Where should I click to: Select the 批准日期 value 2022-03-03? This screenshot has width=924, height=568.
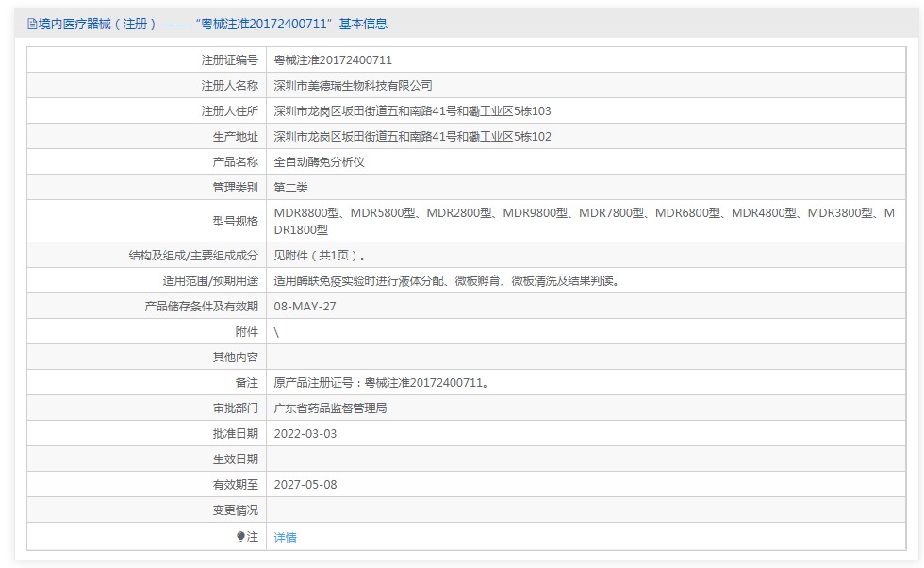point(305,433)
